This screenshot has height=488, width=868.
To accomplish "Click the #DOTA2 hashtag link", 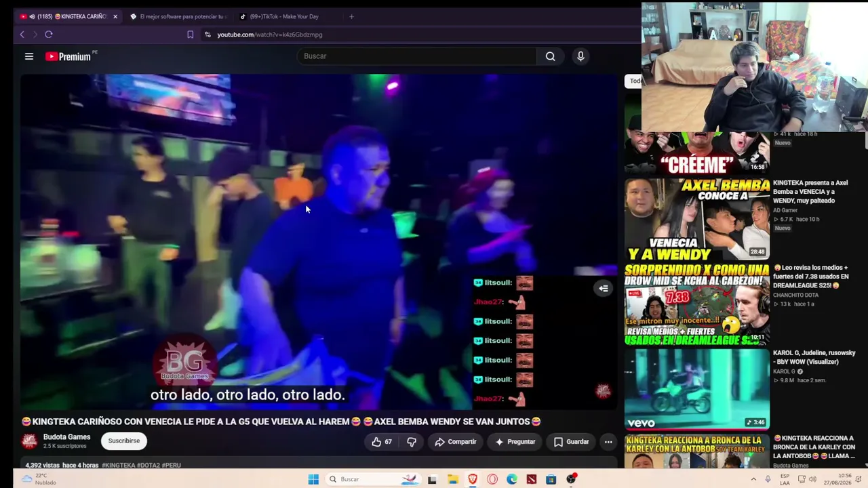I will (149, 466).
